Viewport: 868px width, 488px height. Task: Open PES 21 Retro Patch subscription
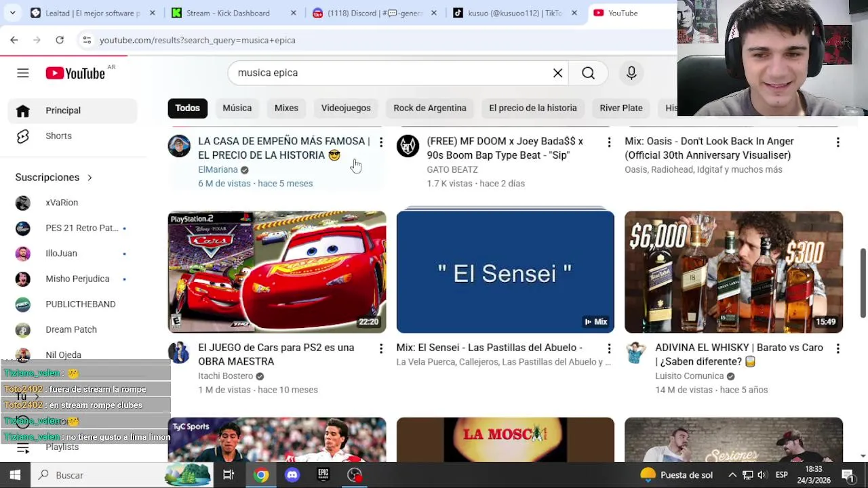pyautogui.click(x=73, y=228)
